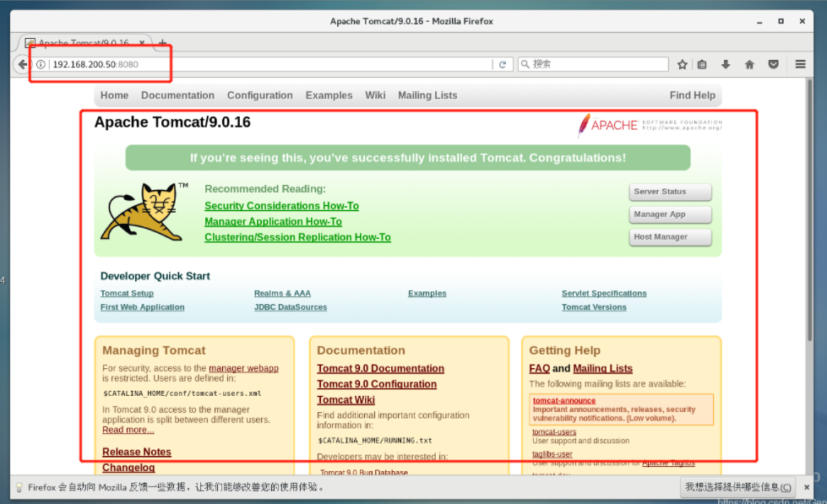The image size is (827, 504).
Task: Open the taglibs-user mailing list link
Action: pos(552,454)
